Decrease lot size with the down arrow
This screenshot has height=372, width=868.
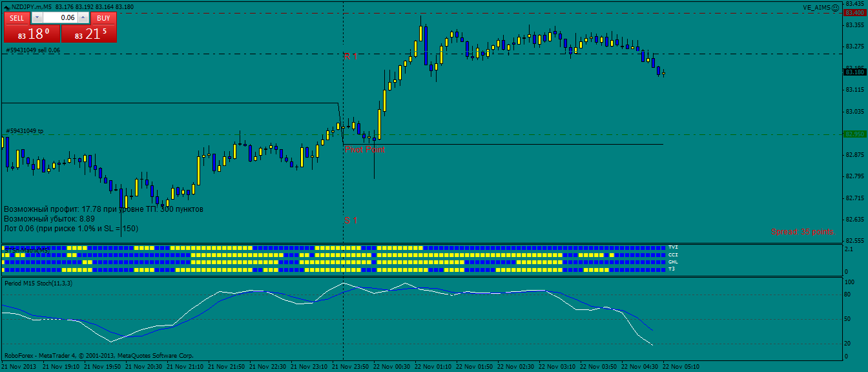tap(37, 18)
